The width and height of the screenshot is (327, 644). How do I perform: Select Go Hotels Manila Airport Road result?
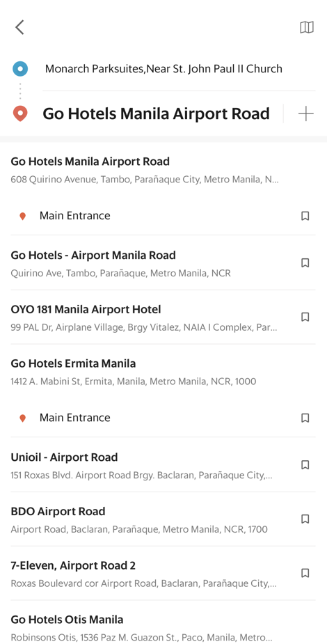pos(163,170)
